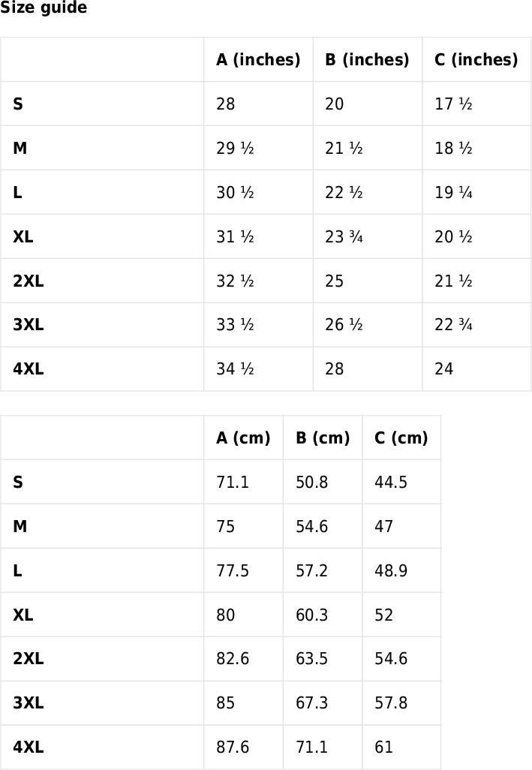The image size is (532, 770).
Task: Select the 2XL row label in inches table
Action: pyautogui.click(x=28, y=281)
